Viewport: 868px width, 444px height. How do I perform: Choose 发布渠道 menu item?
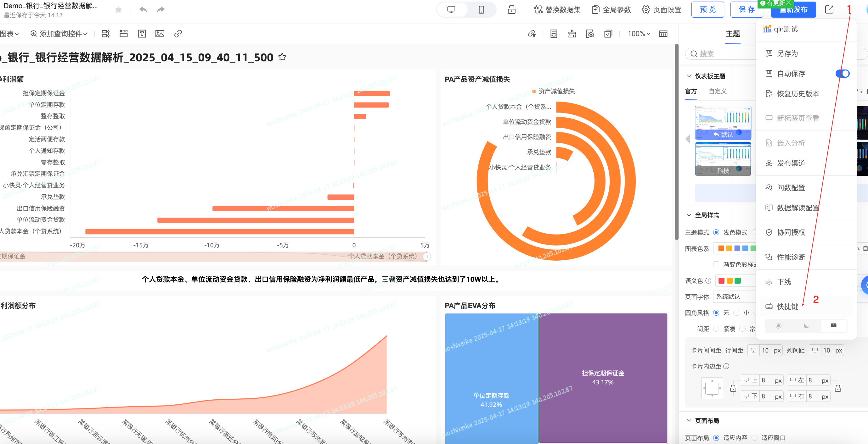pos(806,163)
